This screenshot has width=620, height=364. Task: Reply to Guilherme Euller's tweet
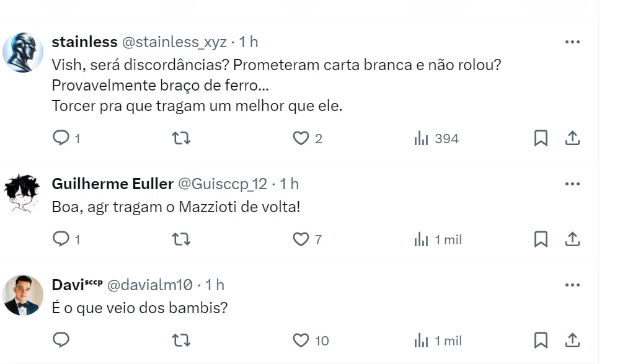tap(61, 239)
